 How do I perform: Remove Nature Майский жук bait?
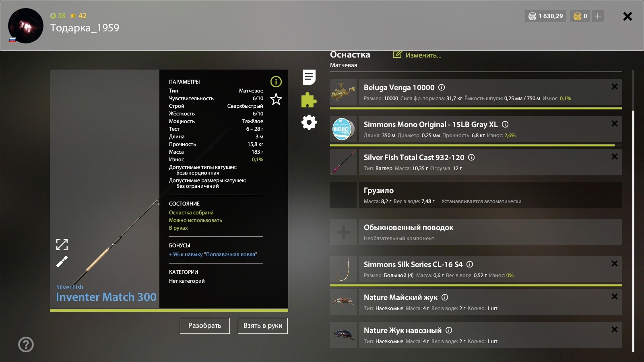tap(615, 296)
